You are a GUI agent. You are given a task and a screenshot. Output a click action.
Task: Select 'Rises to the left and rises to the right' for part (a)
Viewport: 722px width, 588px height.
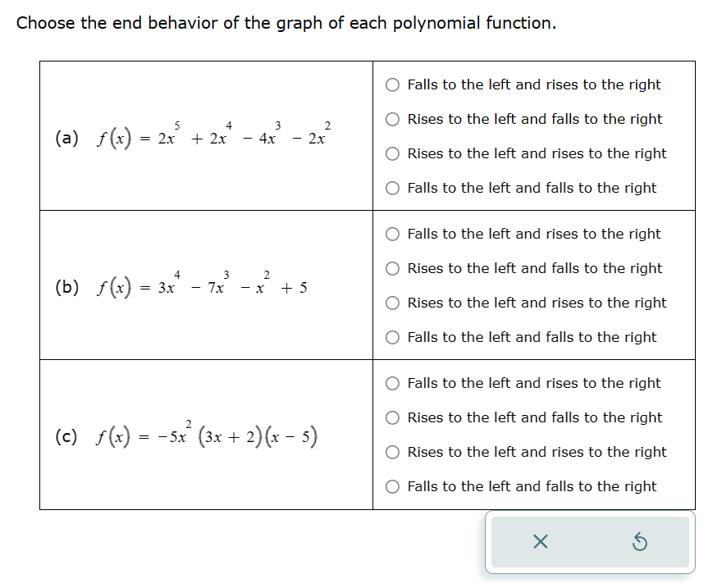[391, 153]
